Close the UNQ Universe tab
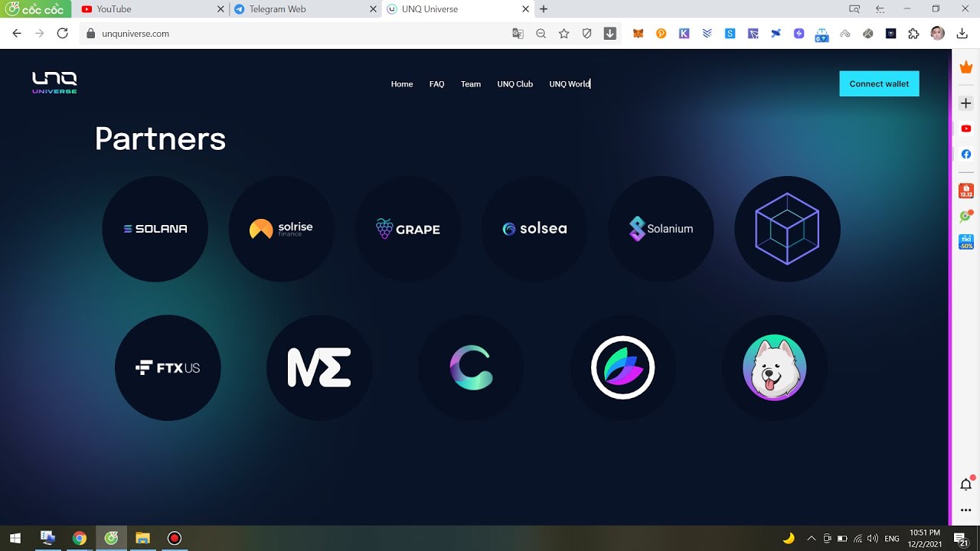This screenshot has height=551, width=980. pyautogui.click(x=526, y=9)
